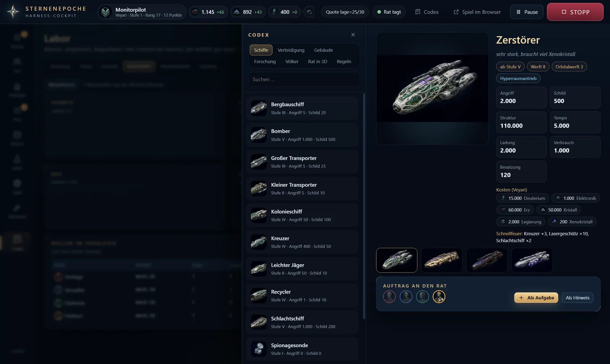This screenshot has height=364, width=610.
Task: Switch to the Gebäude codex tab
Action: click(x=323, y=50)
